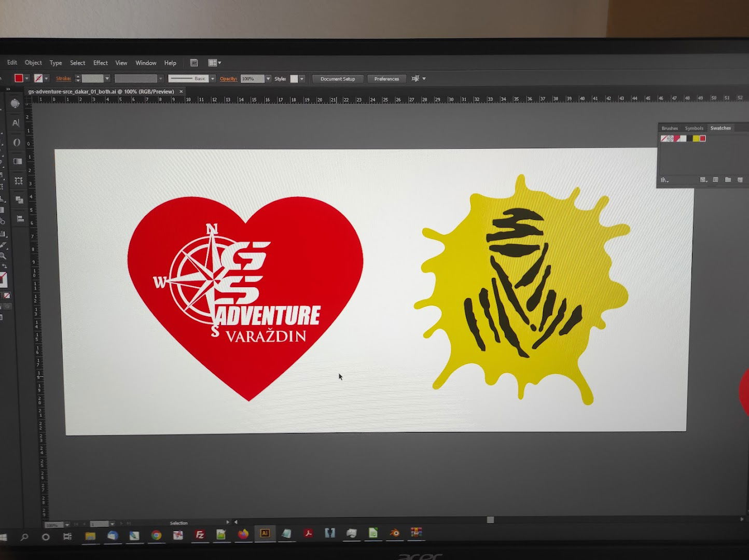Open the Swatch Libraries menu icon

[664, 180]
